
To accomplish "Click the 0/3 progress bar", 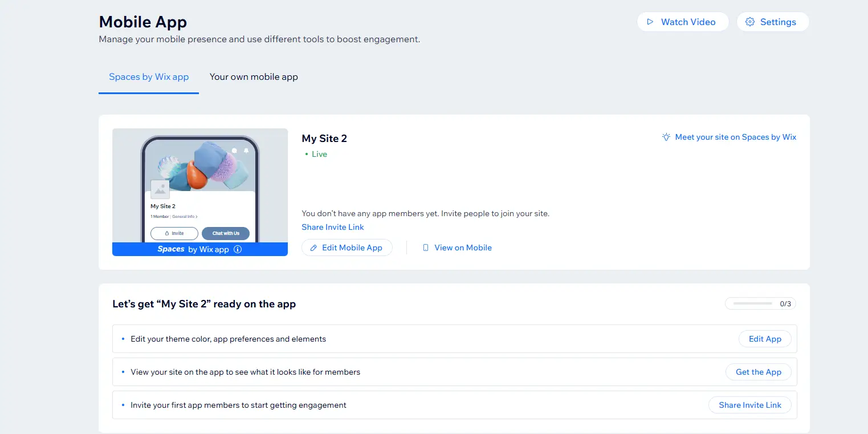I will 760,303.
